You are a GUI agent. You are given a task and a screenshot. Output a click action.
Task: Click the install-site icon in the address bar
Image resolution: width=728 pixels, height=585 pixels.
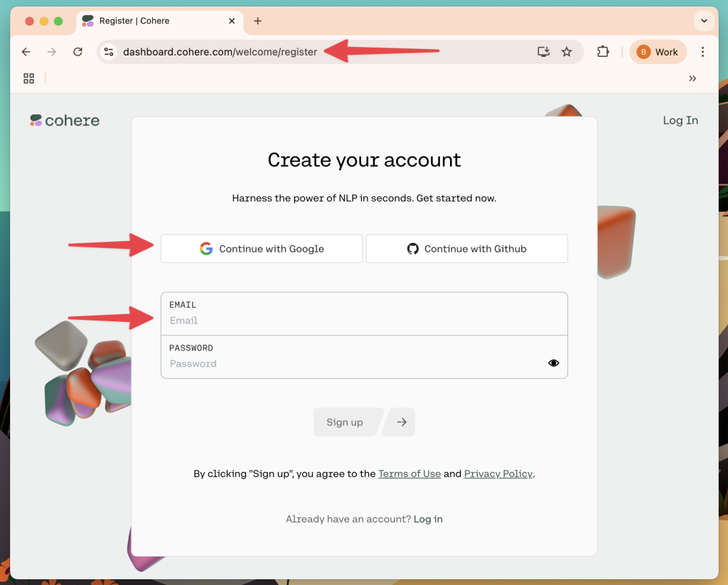point(542,51)
